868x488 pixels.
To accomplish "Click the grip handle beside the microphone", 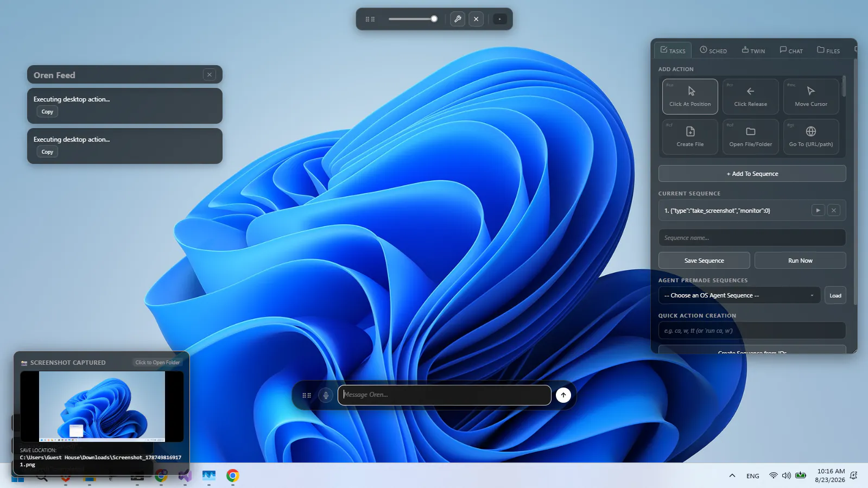I will 307,395.
